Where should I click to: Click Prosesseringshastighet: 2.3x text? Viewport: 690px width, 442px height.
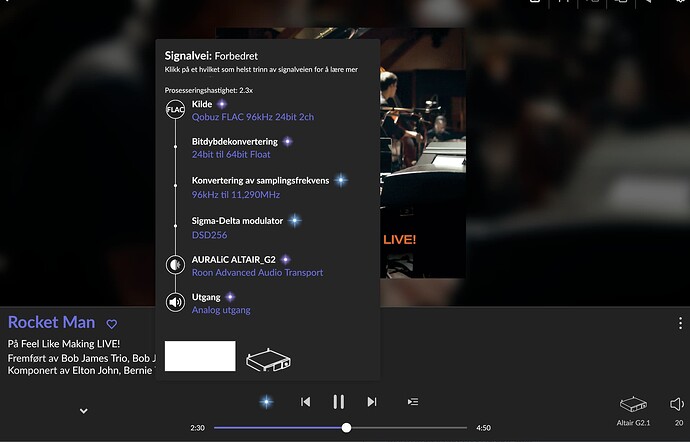point(209,90)
